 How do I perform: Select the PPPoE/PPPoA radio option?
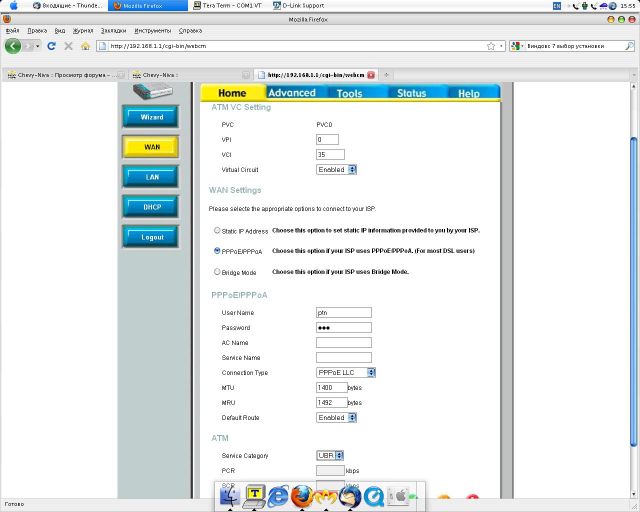tap(216, 252)
